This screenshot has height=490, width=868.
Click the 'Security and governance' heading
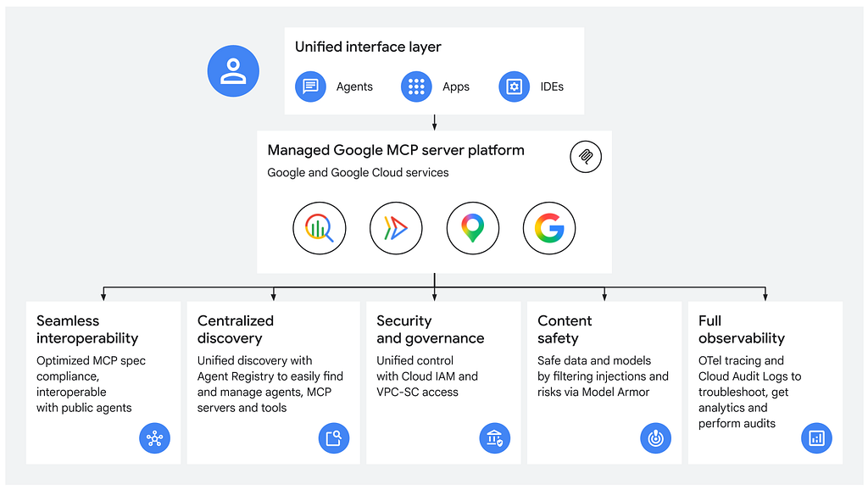430,330
